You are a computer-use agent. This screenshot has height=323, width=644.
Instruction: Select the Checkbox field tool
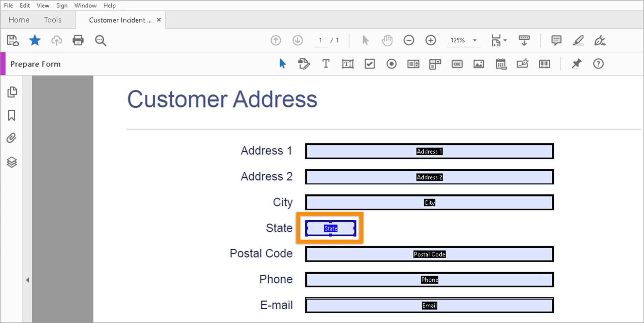369,64
